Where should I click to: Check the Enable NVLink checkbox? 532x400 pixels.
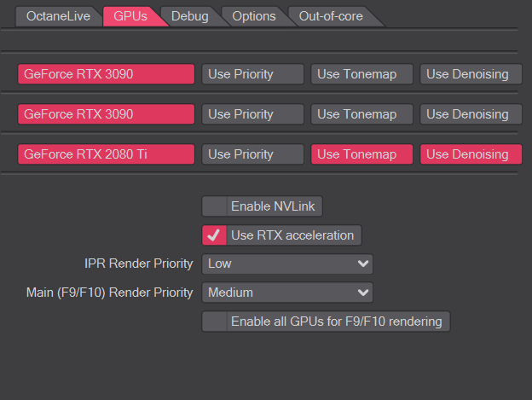click(214, 206)
